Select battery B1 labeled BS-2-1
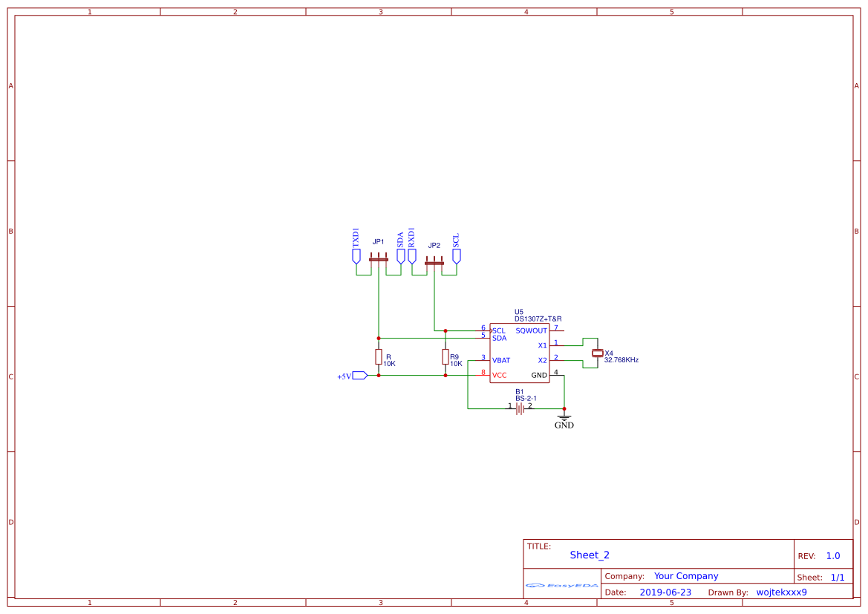This screenshot has width=868, height=614. click(x=521, y=408)
